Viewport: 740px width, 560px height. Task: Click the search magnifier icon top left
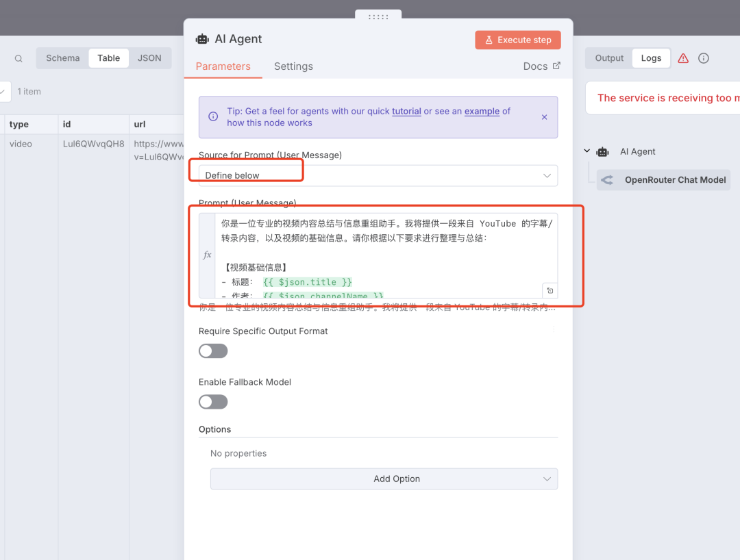coord(18,58)
